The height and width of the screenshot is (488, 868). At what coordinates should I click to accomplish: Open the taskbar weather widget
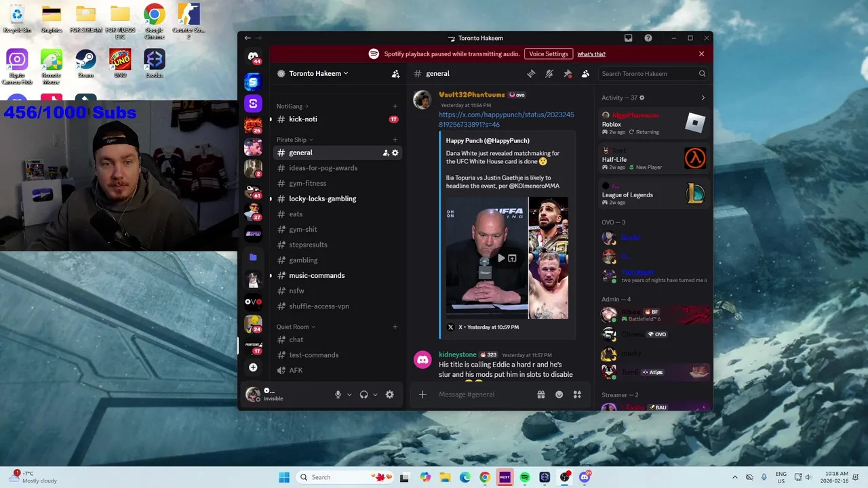tap(34, 477)
